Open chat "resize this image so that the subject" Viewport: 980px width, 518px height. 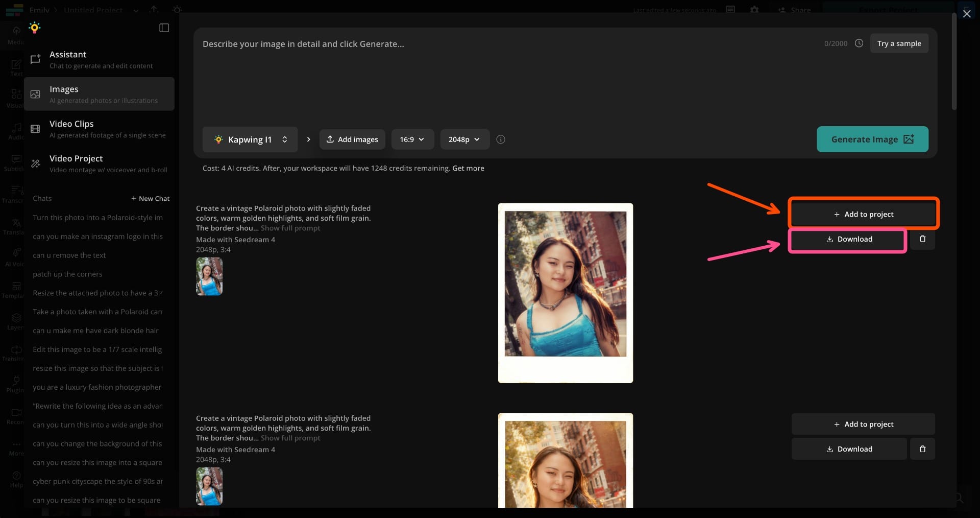tap(98, 368)
